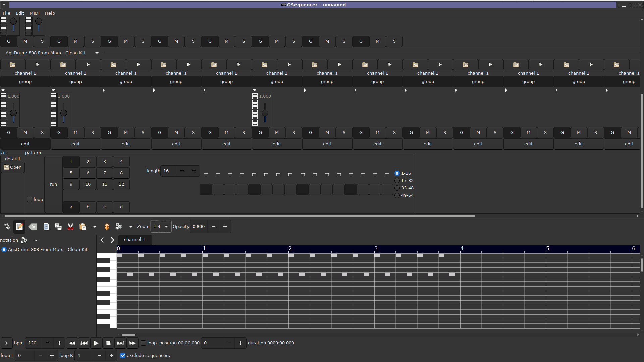This screenshot has width=644, height=362.
Task: Select pattern bank button 7
Action: click(x=105, y=173)
